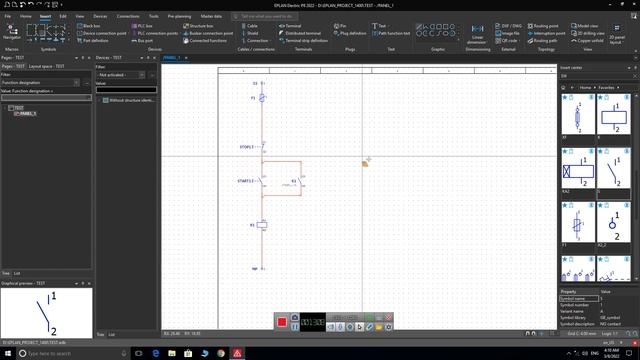Select the Symbol name property row
The height and width of the screenshot is (360, 640).
click(x=598, y=298)
